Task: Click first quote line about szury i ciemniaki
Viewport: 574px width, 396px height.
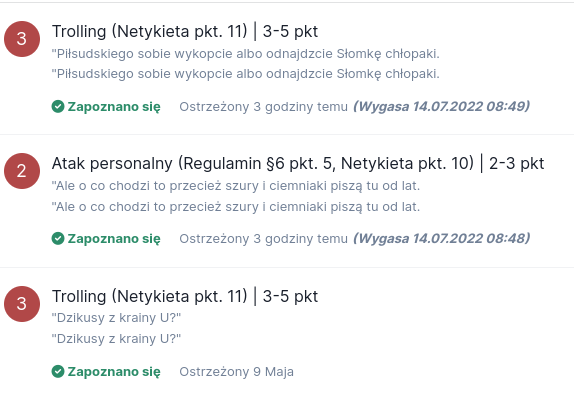Action: pyautogui.click(x=236, y=186)
